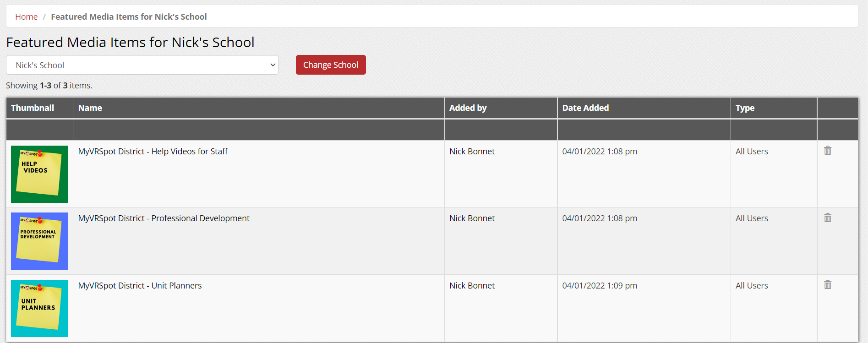Screen dimensions: 868x343
Task: Sort by Added by column header
Action: pos(468,108)
